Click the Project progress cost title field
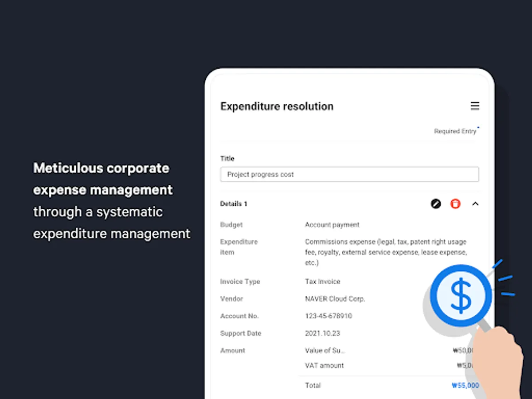 click(x=350, y=174)
